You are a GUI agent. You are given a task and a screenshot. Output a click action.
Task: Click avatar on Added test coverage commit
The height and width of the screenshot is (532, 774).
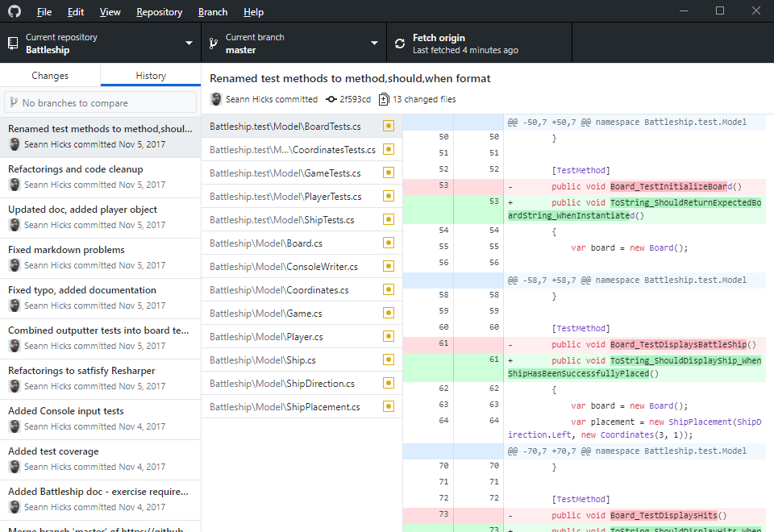coord(15,467)
